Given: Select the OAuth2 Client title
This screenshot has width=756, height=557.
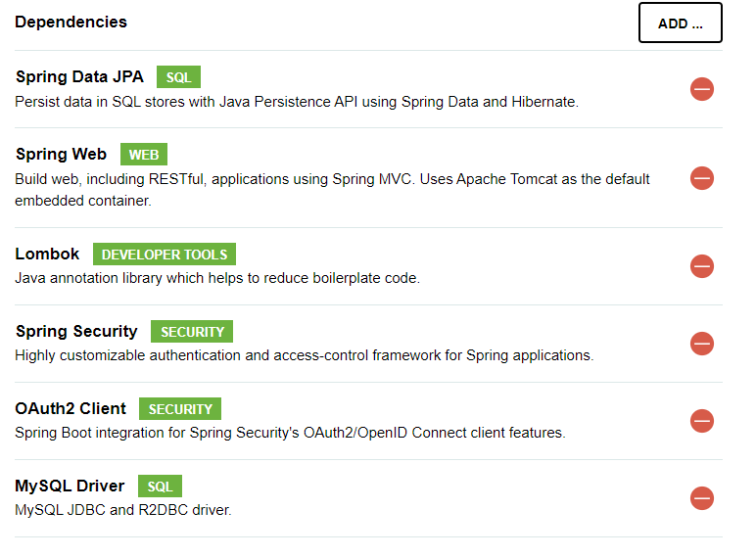Looking at the screenshot, I should coord(71,408).
